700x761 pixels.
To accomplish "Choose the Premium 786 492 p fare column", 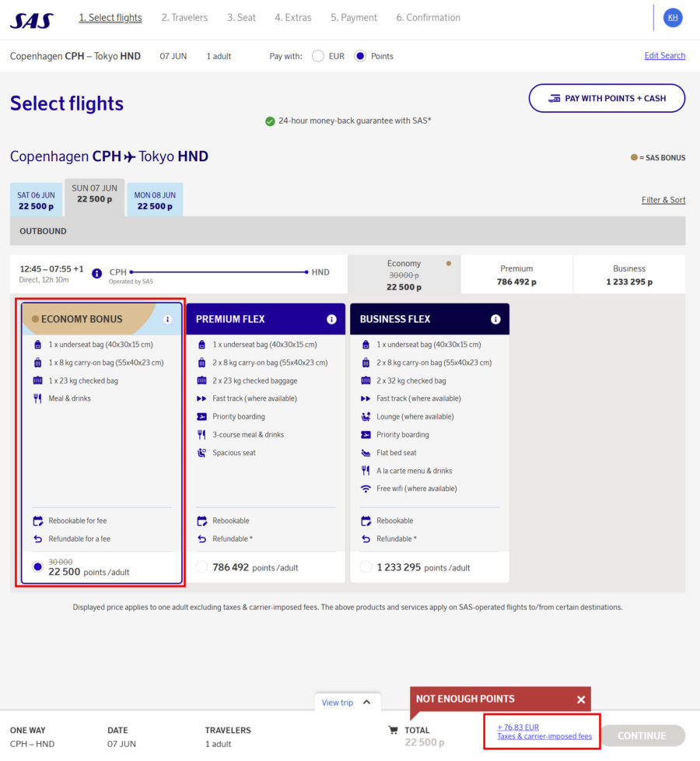I will click(516, 275).
